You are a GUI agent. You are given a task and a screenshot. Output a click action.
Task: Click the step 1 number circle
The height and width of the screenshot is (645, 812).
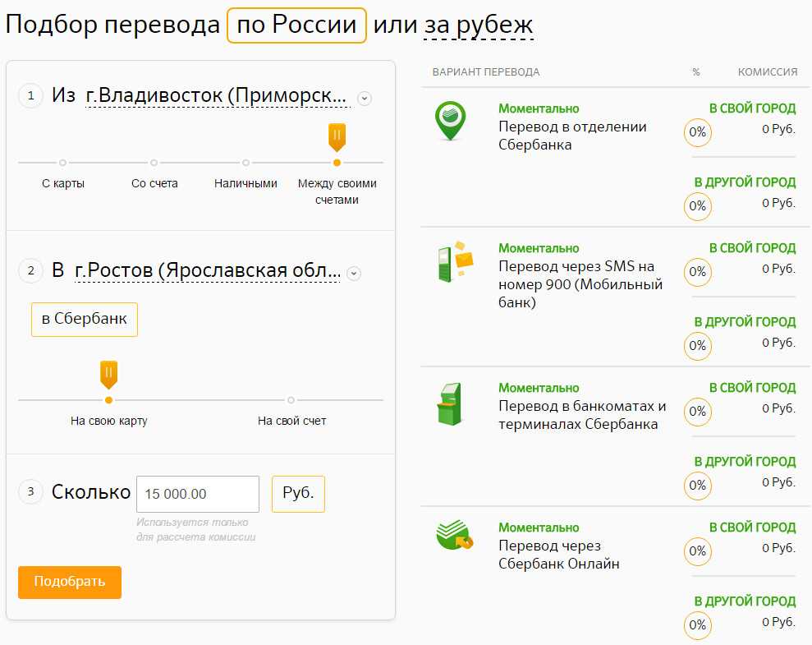click(30, 96)
